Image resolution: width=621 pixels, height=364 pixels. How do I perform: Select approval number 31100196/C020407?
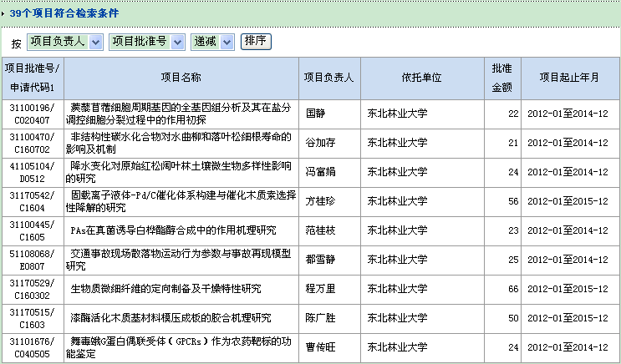tap(32, 114)
